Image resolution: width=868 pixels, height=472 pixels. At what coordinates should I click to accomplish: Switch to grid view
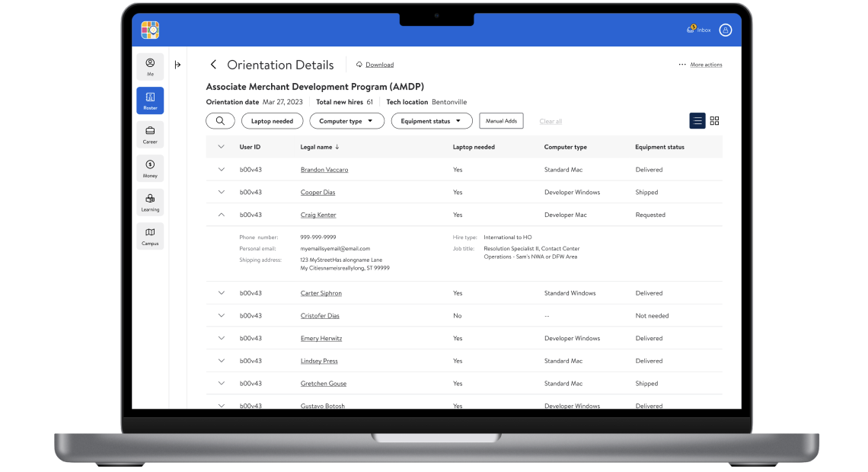tap(715, 120)
